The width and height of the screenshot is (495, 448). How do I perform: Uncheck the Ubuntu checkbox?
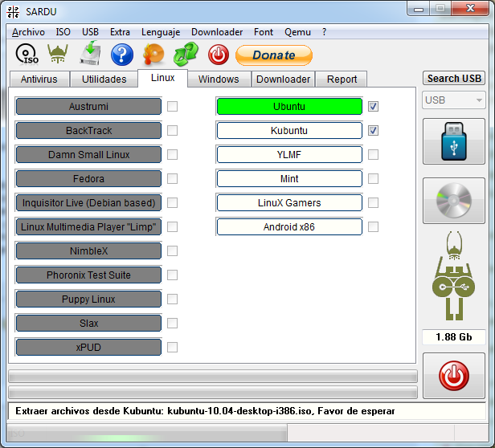(373, 106)
